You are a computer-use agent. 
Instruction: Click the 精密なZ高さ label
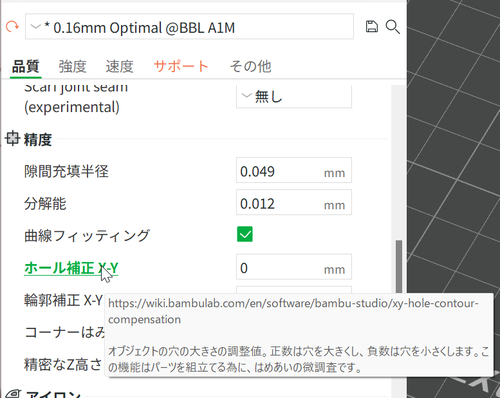click(x=63, y=364)
